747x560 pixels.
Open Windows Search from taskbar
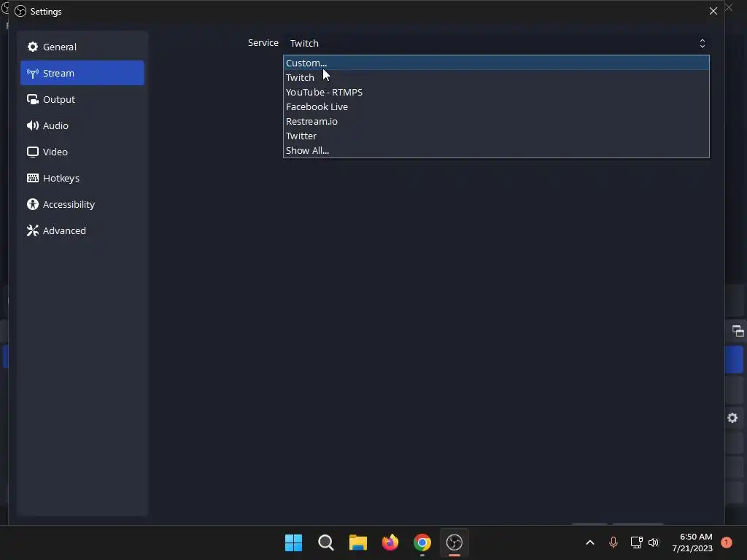[x=326, y=542]
